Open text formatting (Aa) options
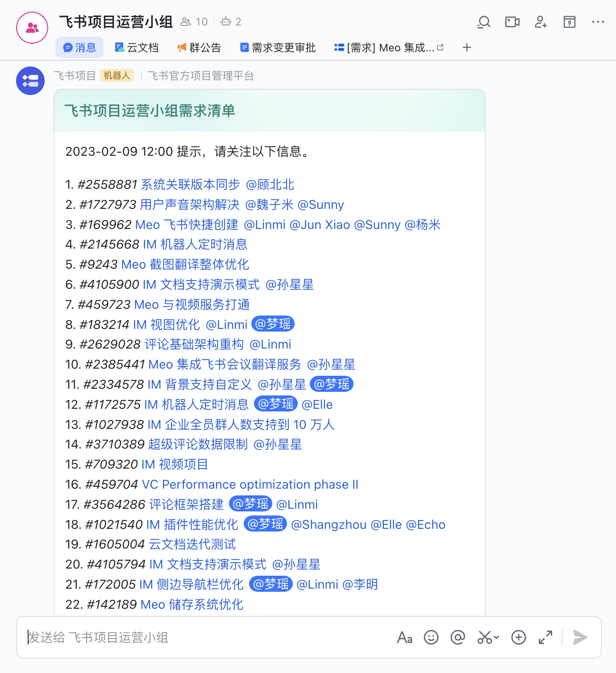Viewport: 616px width, 673px height. (x=405, y=637)
